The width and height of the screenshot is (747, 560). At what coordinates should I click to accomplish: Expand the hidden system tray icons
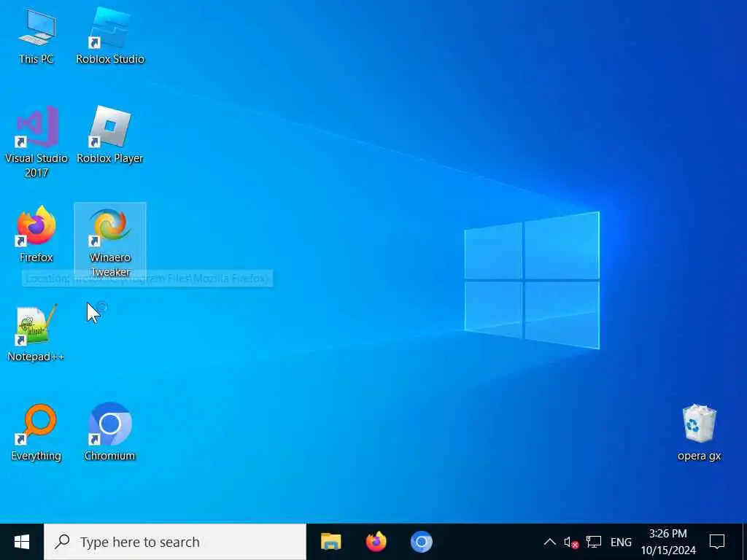pyautogui.click(x=549, y=542)
